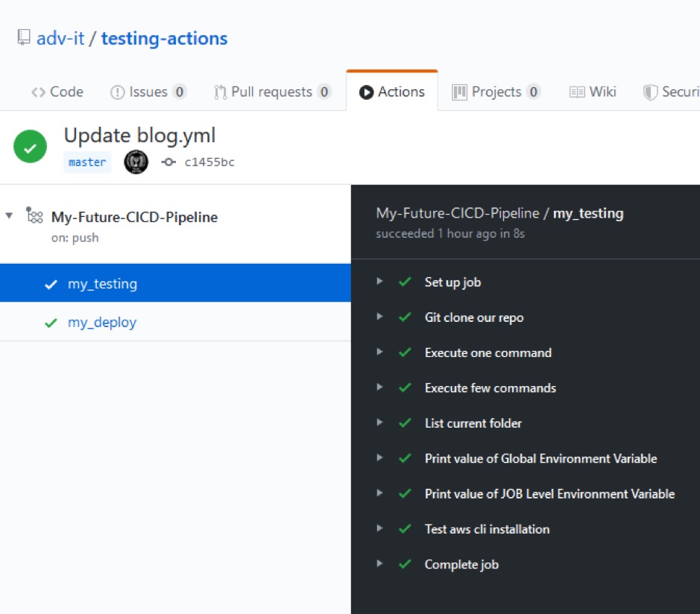Expand the Set up job step
This screenshot has width=700, height=614.
pos(379,282)
